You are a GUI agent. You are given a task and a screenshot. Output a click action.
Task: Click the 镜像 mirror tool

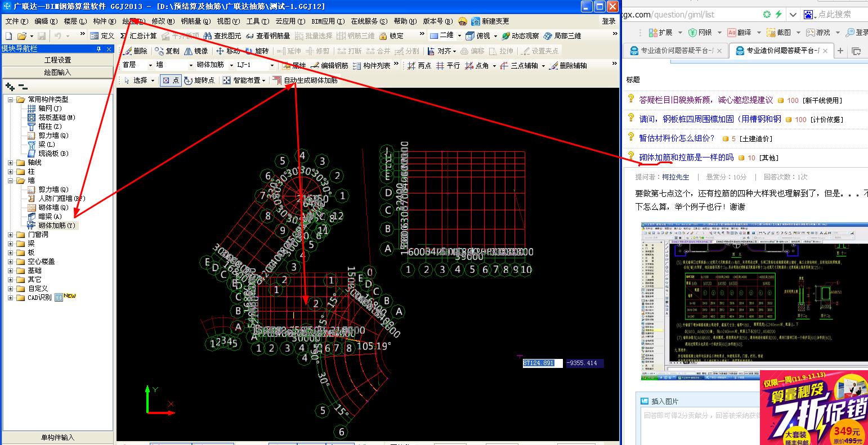[196, 51]
